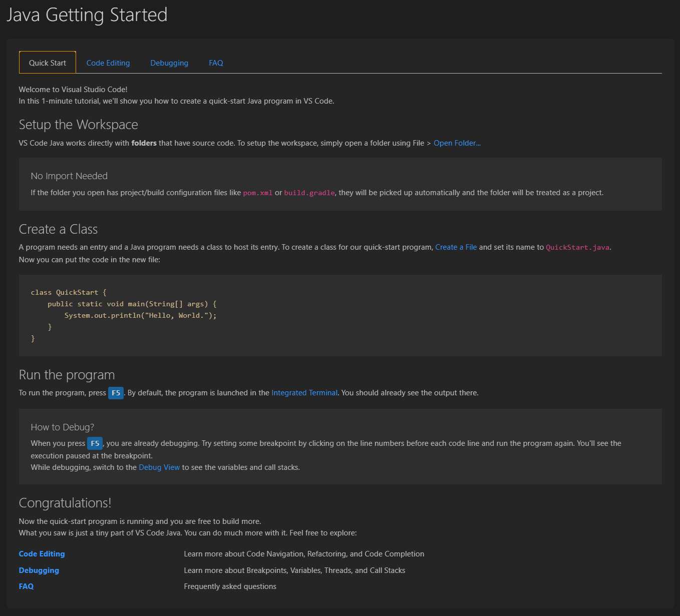Switch to the Code Editing tab
The width and height of the screenshot is (680, 616).
108,63
